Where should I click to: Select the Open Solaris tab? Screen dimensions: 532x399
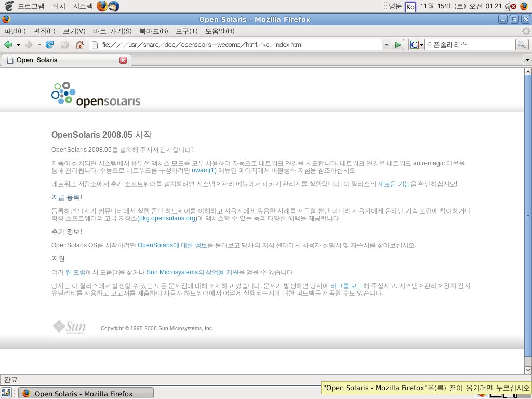click(66, 60)
